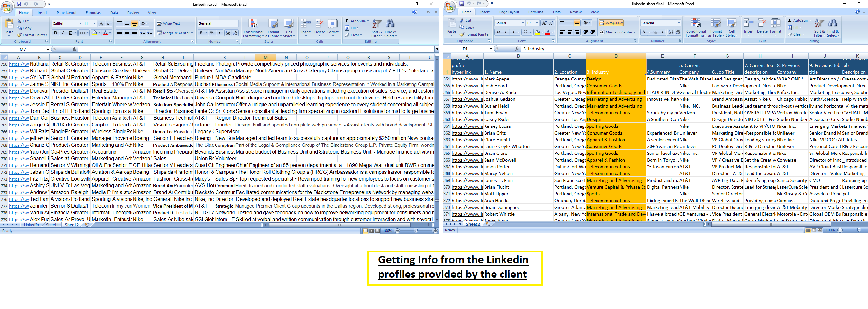Open Insert tab in LinkedIn excel window

click(x=42, y=13)
